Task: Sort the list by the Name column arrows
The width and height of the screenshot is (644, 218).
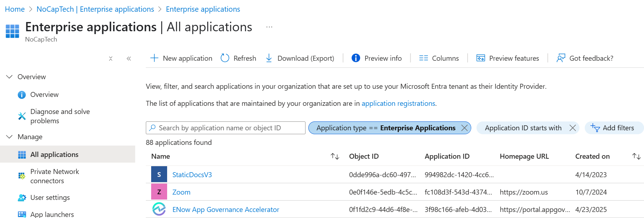Action: [x=335, y=156]
